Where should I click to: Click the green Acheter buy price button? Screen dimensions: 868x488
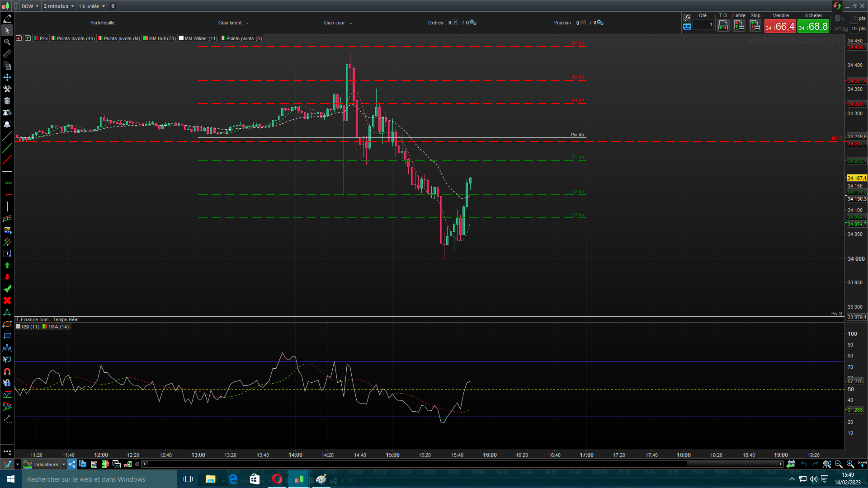coord(813,27)
